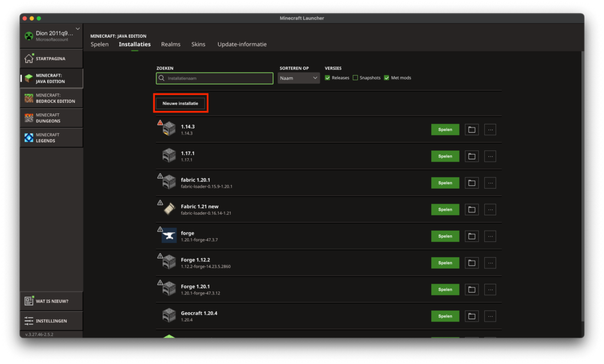The image size is (604, 364).
Task: Click the Fabric 1.21 new scroll icon
Action: [x=169, y=209]
